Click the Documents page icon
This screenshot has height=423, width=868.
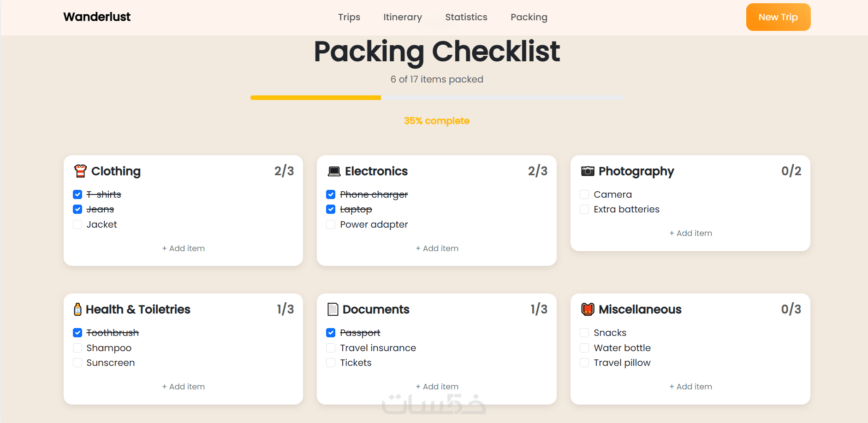(333, 309)
